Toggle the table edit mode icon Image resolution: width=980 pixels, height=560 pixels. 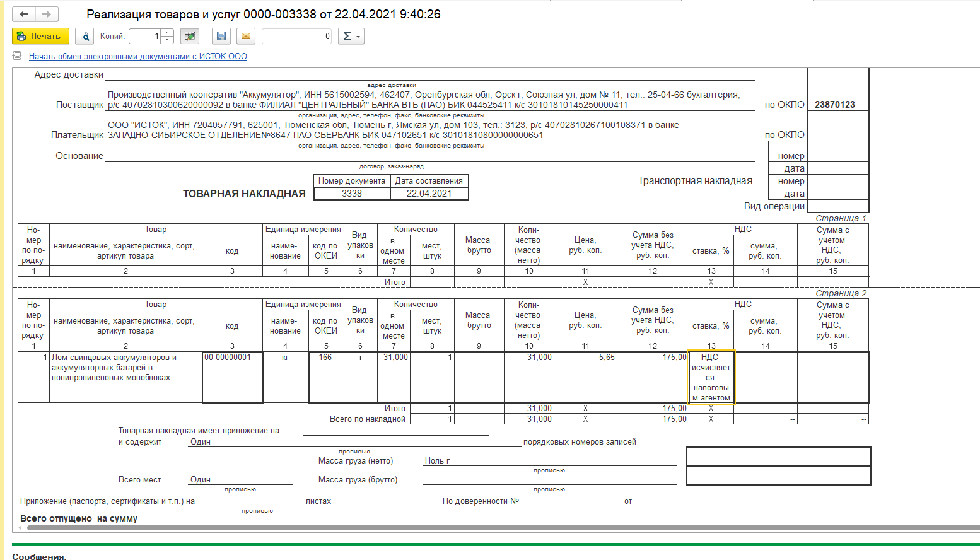pyautogui.click(x=190, y=36)
